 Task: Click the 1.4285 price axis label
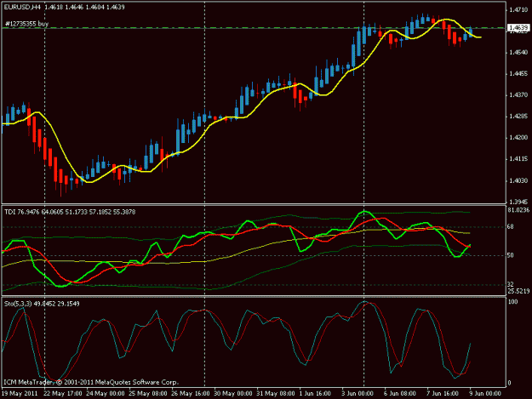coord(518,117)
